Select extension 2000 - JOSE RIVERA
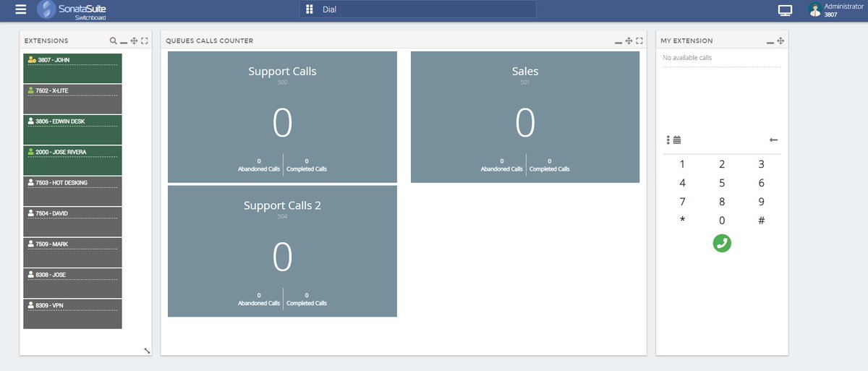The width and height of the screenshot is (868, 371). point(72,161)
